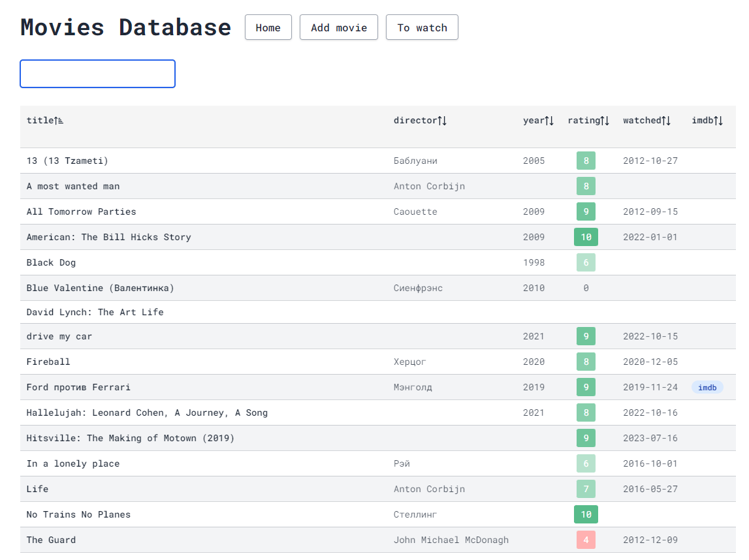Go to the Home page
Image resolution: width=749 pixels, height=560 pixels.
point(268,27)
